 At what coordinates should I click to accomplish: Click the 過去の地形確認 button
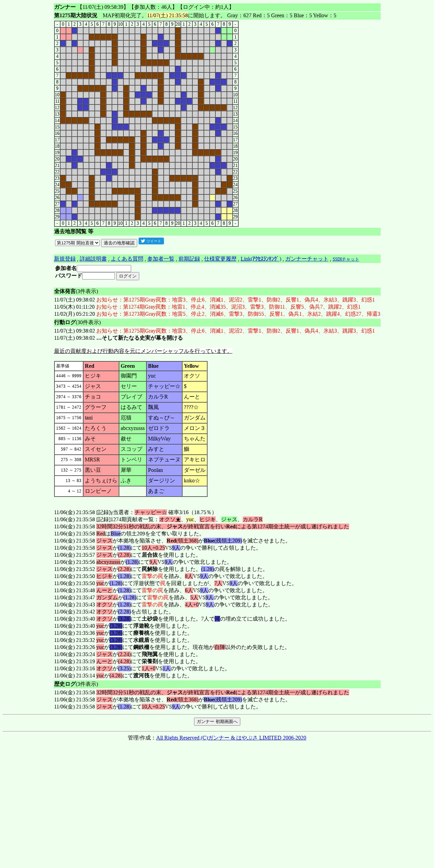pos(119,243)
